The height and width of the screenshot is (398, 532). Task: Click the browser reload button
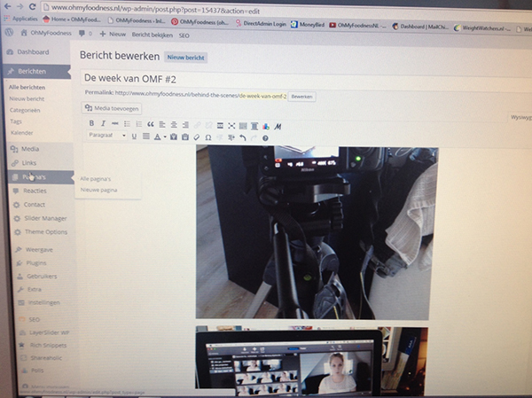(33, 6)
